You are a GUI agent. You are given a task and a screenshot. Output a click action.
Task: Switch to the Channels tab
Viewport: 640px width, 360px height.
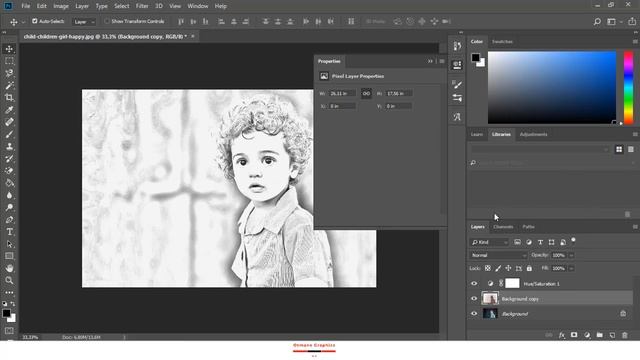tap(503, 227)
